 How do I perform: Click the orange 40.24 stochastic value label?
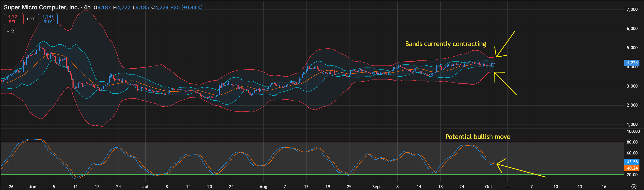[632, 168]
